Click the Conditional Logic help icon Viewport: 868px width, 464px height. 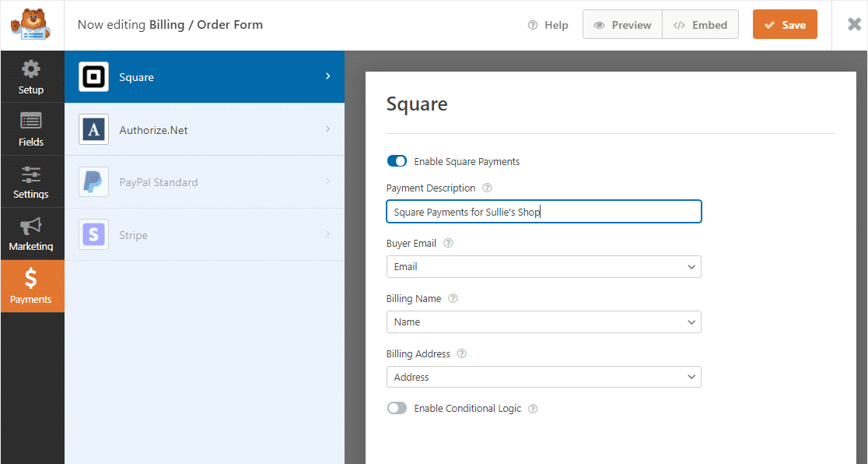(x=532, y=408)
